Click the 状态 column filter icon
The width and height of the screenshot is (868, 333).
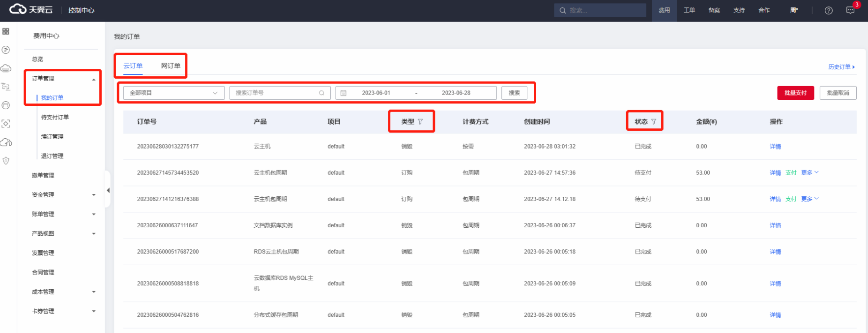click(653, 121)
